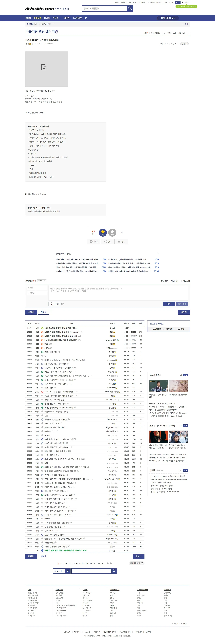Show previous 실시간 베스트 page arrow
215x644 pixels.
(184, 375)
